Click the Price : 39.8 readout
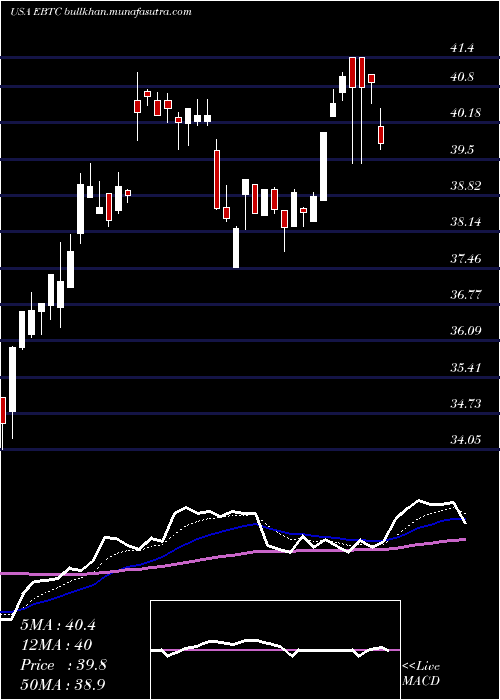Image resolution: width=500 pixels, height=700 pixels. pyautogui.click(x=63, y=665)
